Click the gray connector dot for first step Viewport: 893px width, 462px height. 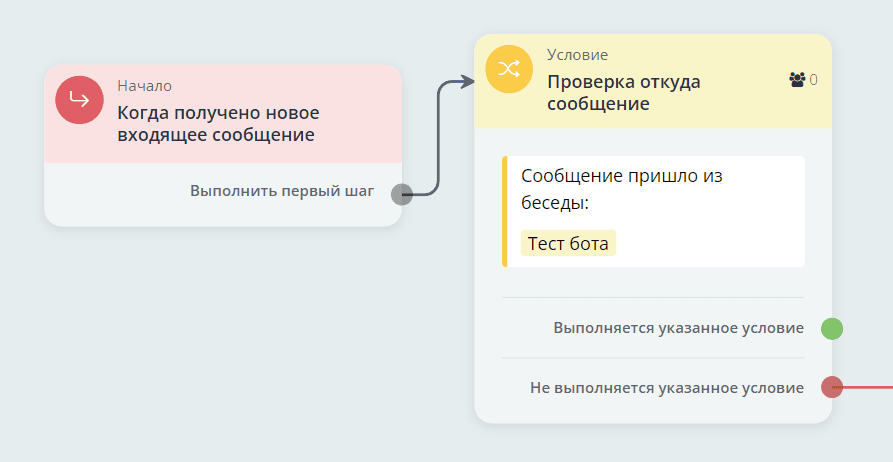tap(401, 194)
